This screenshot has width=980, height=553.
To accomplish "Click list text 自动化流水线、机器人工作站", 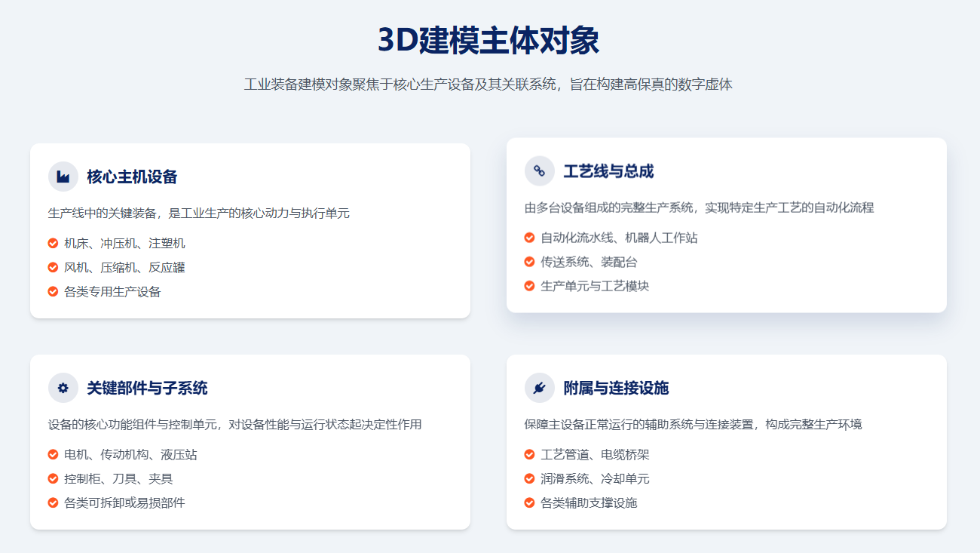I will coord(620,238).
